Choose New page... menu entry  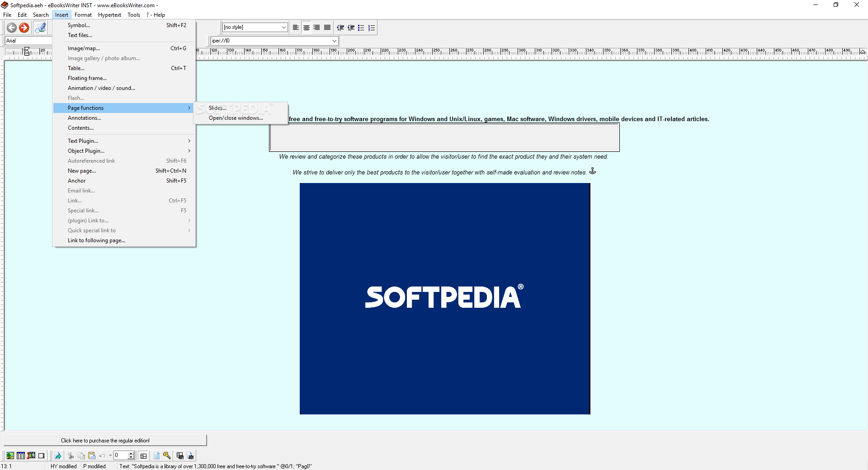124,171
